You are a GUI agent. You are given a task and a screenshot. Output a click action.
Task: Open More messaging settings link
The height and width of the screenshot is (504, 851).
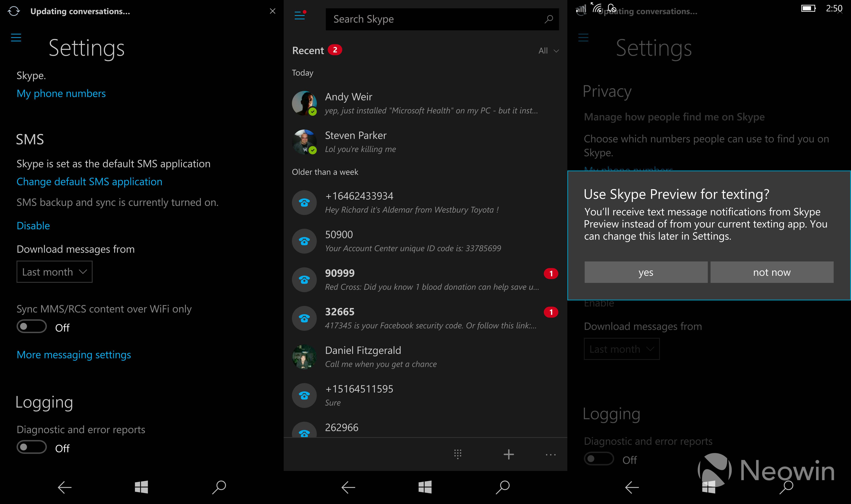74,355
